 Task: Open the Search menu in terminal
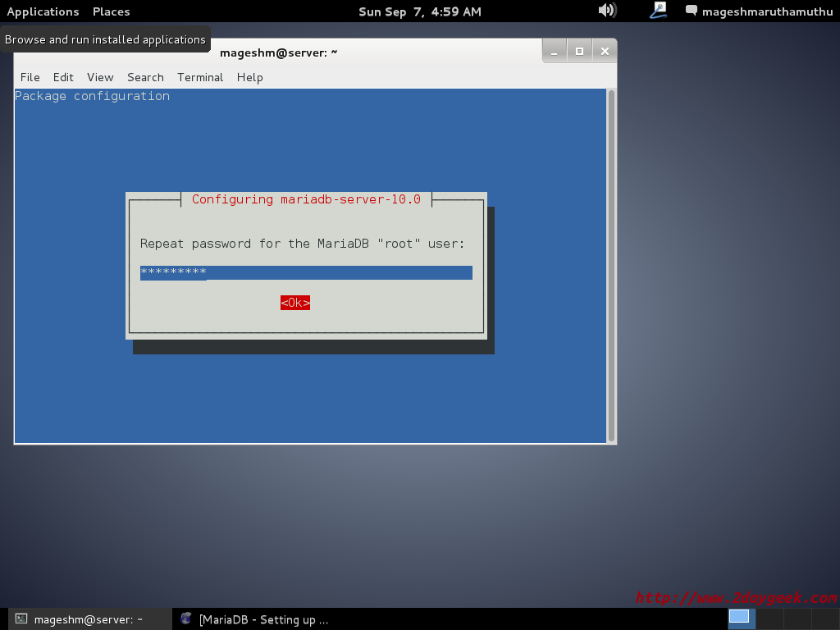coord(145,77)
